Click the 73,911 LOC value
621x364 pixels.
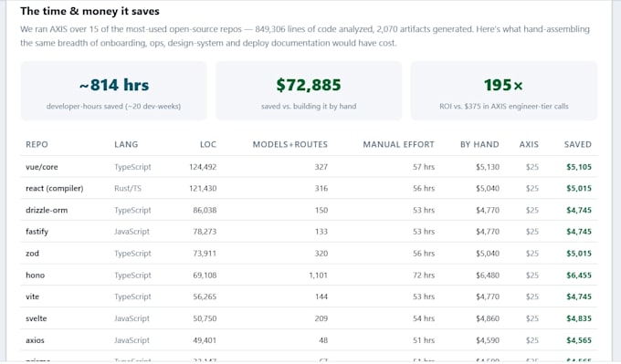tap(205, 254)
